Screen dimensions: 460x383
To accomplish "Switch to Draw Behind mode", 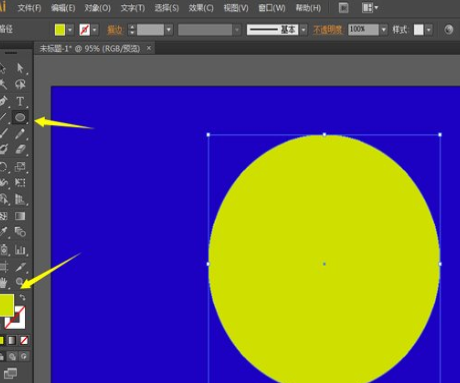I will coord(12,357).
